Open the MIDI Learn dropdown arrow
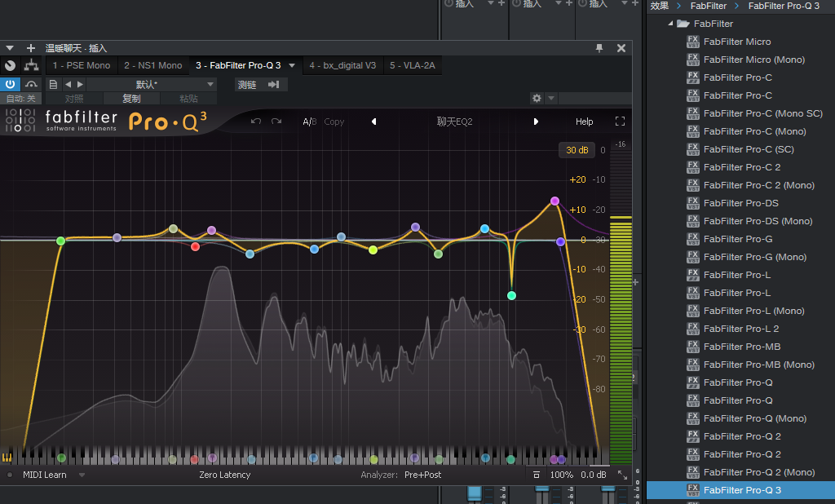The height and width of the screenshot is (504, 835). pyautogui.click(x=82, y=475)
